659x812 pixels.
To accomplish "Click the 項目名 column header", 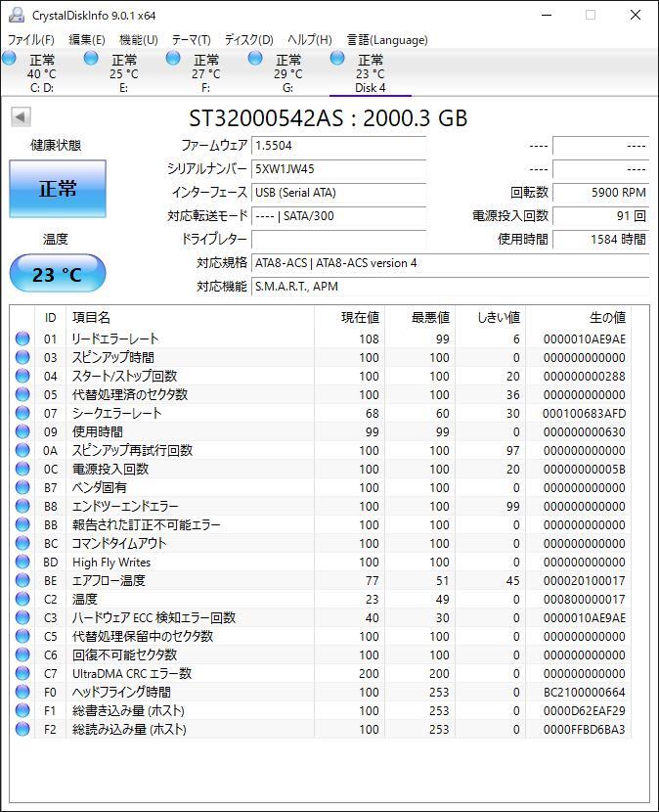I will [x=190, y=317].
